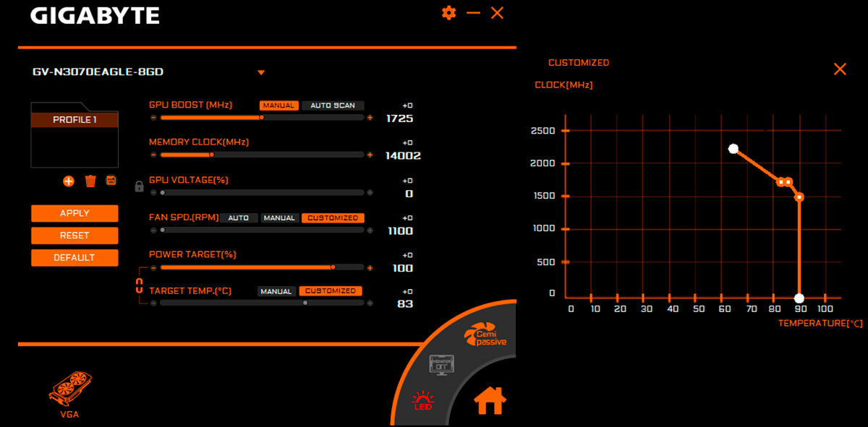The image size is (868, 427).
Task: Delete profile using trash can icon
Action: (x=90, y=181)
